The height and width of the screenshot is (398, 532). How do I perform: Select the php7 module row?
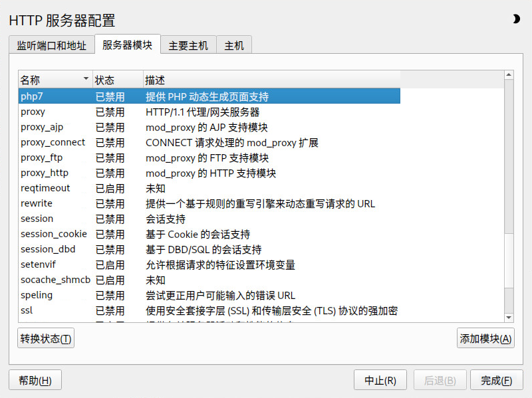[209, 96]
